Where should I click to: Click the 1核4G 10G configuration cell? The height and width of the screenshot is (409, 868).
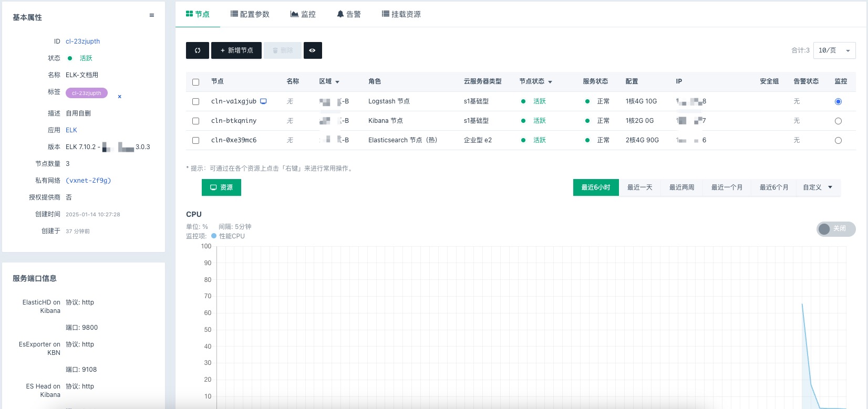[x=641, y=101]
